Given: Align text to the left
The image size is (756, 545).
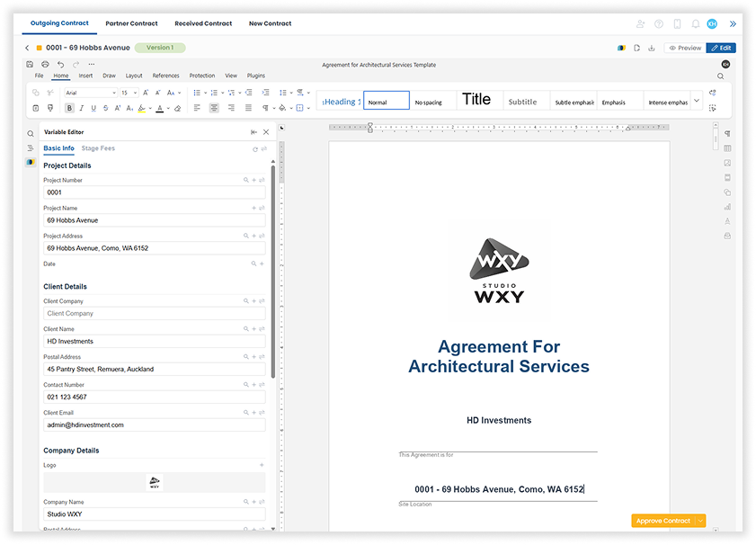Looking at the screenshot, I should 197,108.
